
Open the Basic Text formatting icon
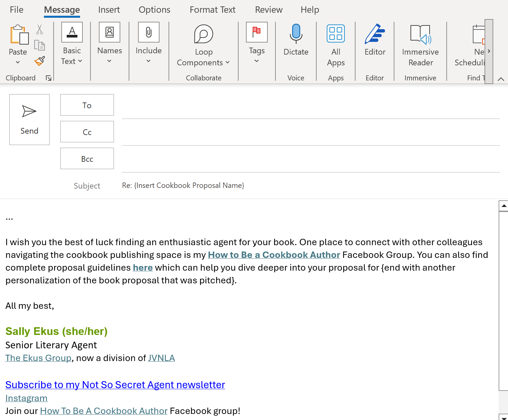tap(72, 32)
